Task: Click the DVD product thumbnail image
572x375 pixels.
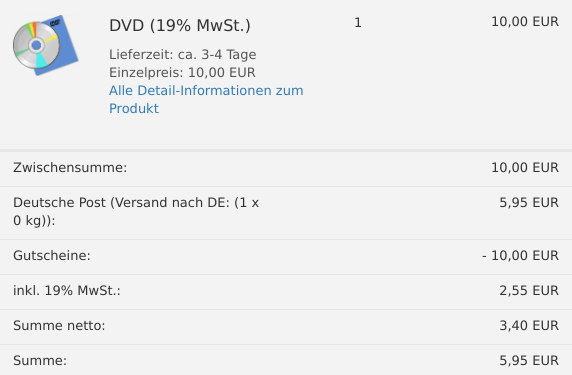Action: 46,45
